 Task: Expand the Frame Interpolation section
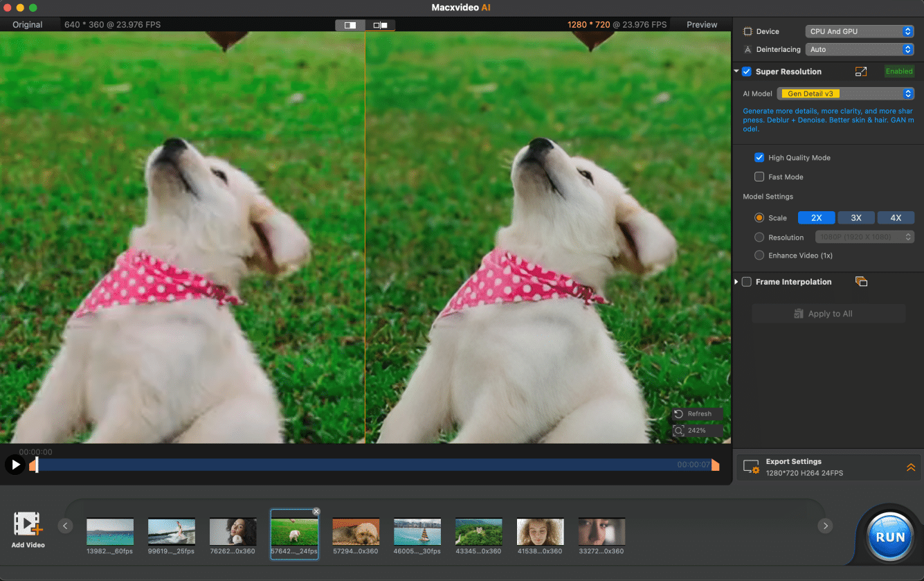tap(736, 282)
